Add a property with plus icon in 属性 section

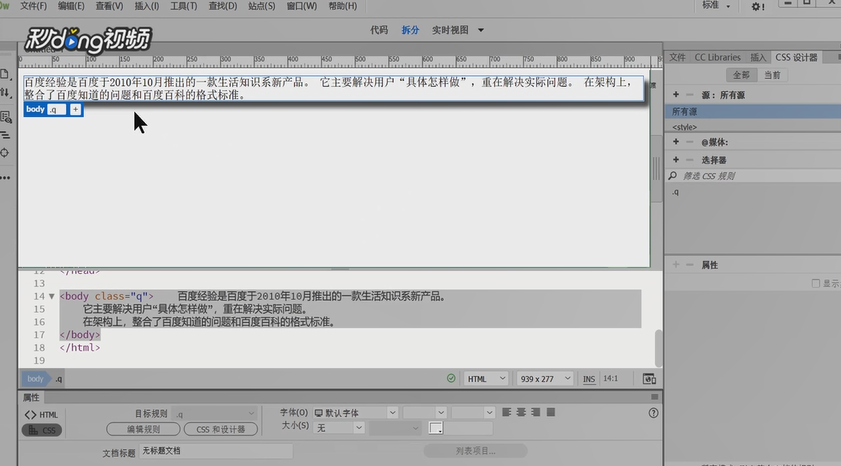click(676, 264)
